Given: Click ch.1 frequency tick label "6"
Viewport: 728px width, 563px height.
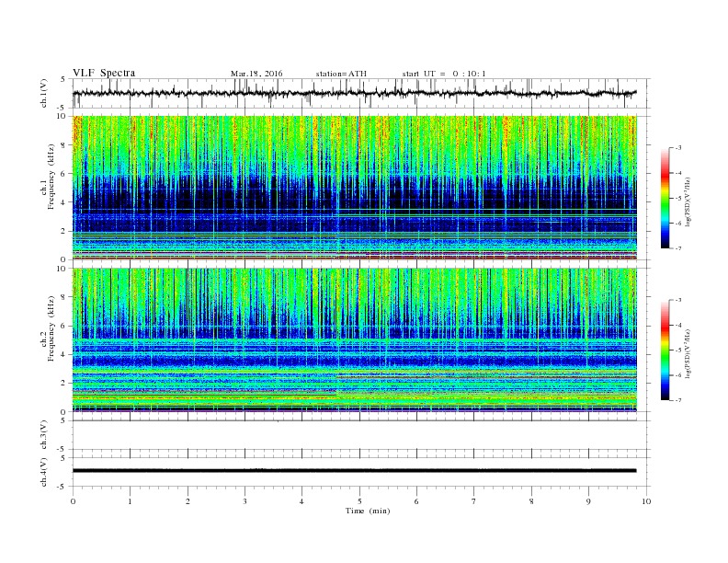Looking at the screenshot, I should click(64, 174).
